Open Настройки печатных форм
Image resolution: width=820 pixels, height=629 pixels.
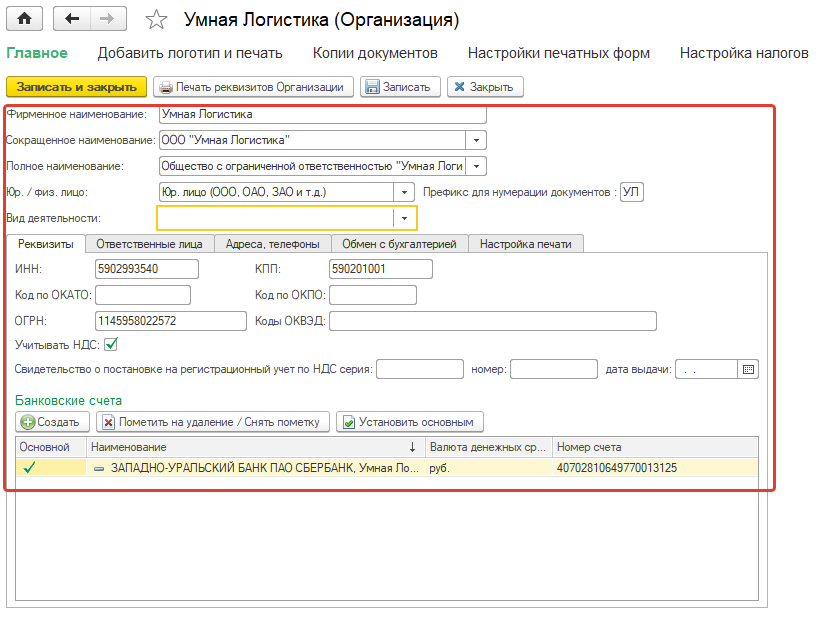coord(559,53)
